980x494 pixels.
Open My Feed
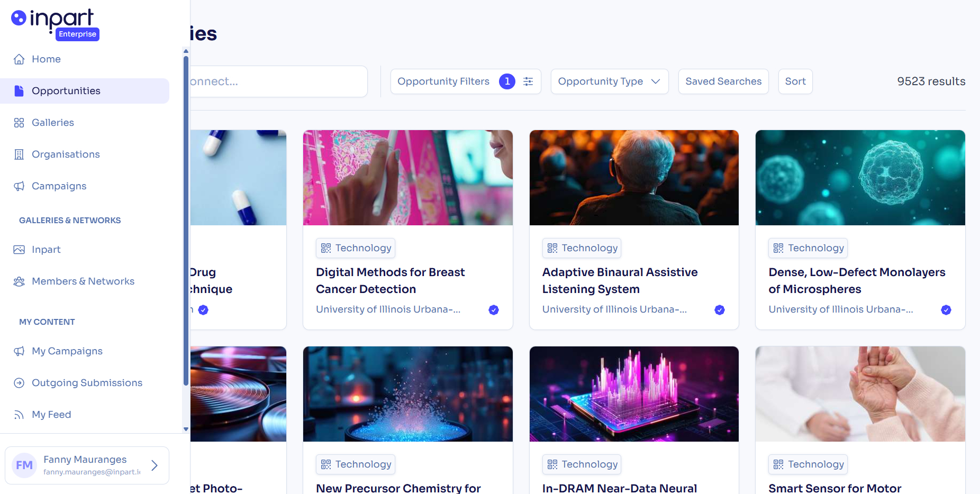coord(85,415)
